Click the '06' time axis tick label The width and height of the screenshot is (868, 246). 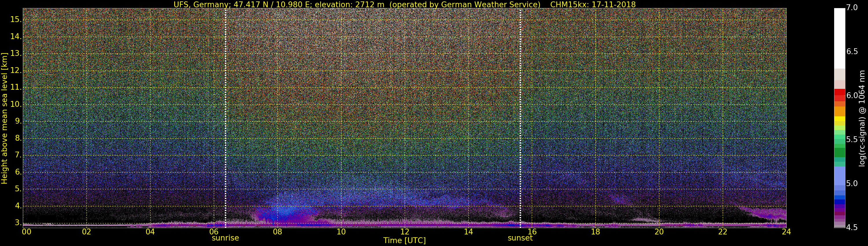click(214, 232)
